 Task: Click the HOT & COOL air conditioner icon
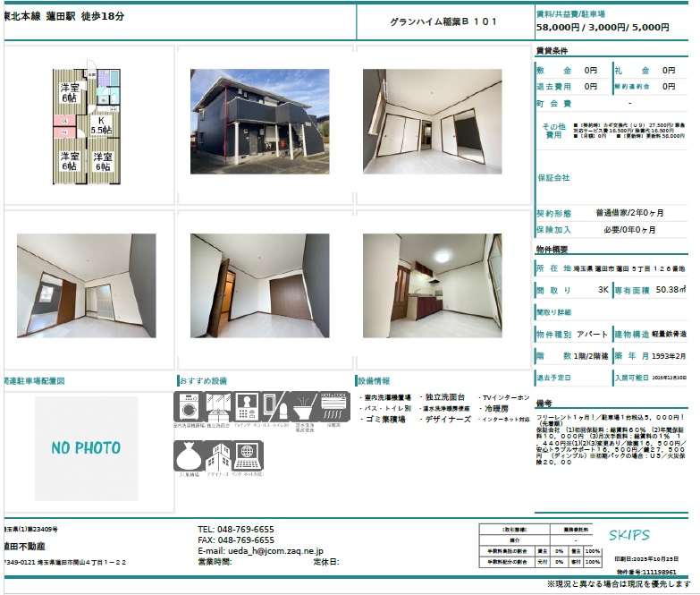click(334, 407)
